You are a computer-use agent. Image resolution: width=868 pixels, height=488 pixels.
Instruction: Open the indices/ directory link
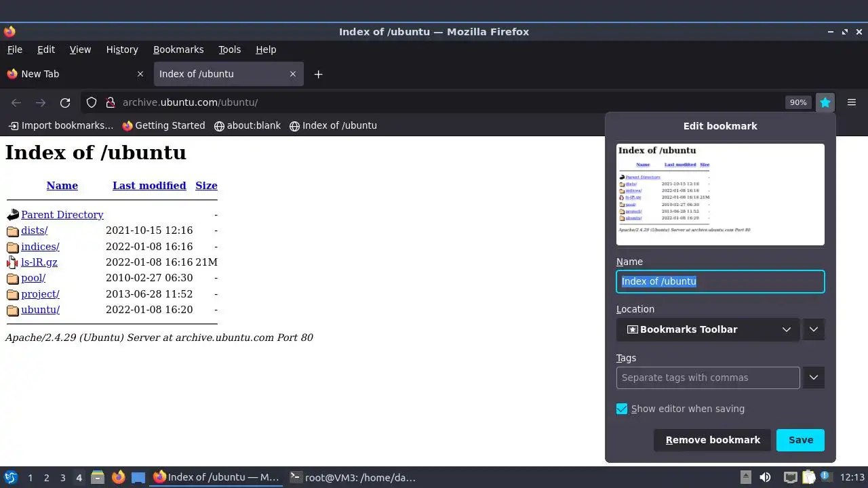(40, 247)
